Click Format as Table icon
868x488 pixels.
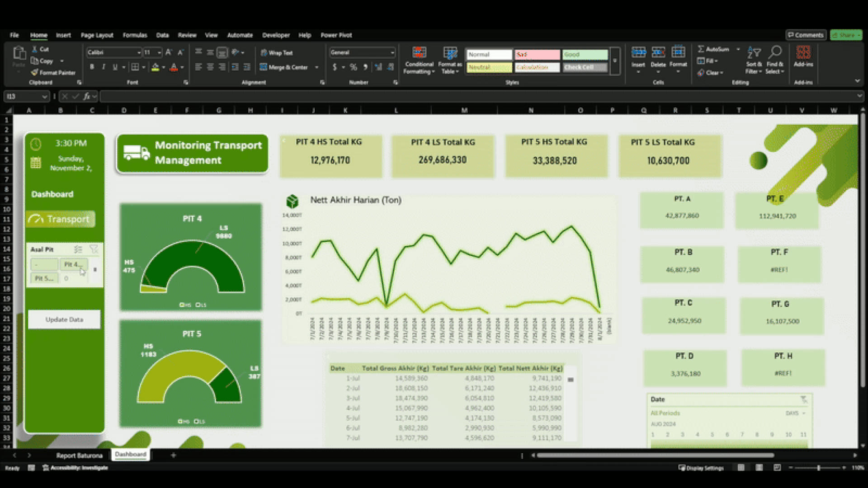click(450, 53)
